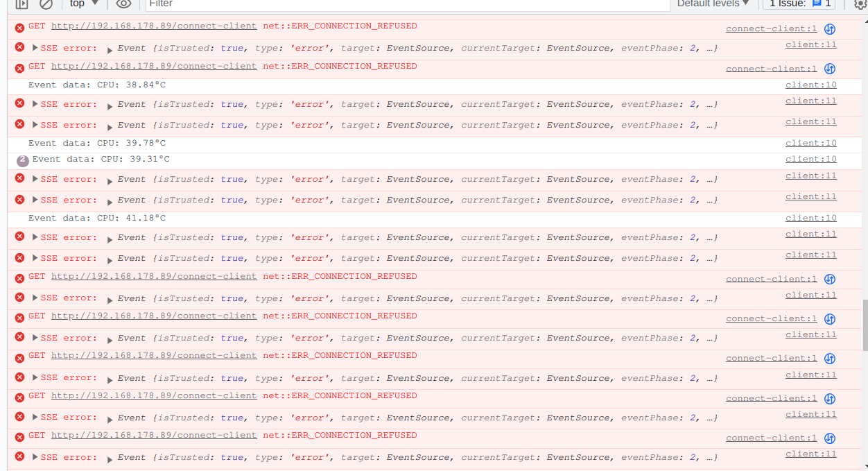The width and height of the screenshot is (868, 471).
Task: Open client:10 link beside CPU 38.84°C message
Action: 810,84
